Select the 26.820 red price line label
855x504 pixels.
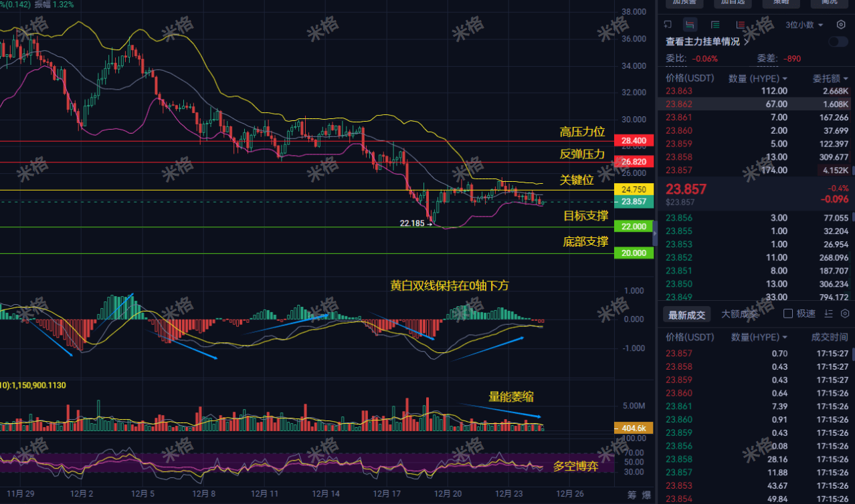633,162
